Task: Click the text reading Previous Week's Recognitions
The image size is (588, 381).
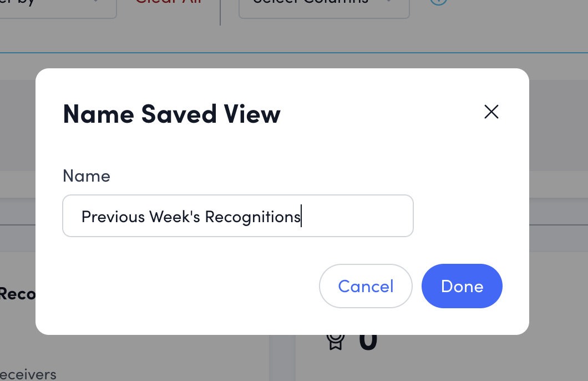Action: point(191,216)
